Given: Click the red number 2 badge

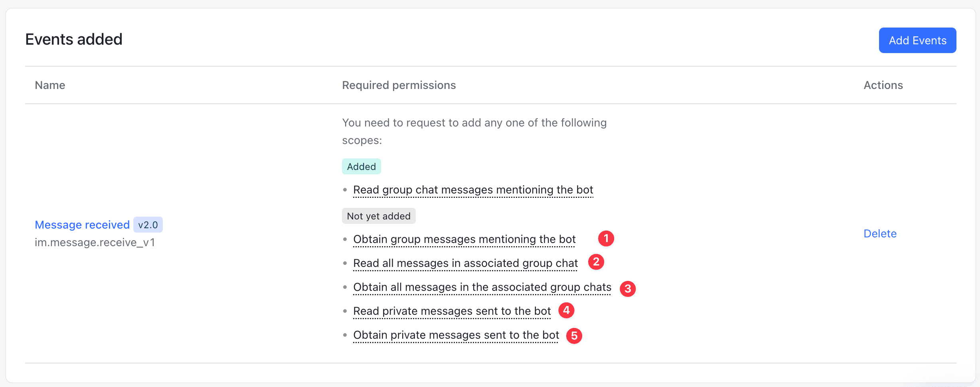Looking at the screenshot, I should 596,262.
